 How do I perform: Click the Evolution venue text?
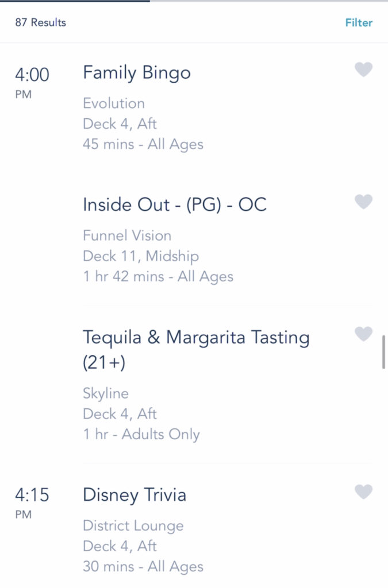point(114,103)
